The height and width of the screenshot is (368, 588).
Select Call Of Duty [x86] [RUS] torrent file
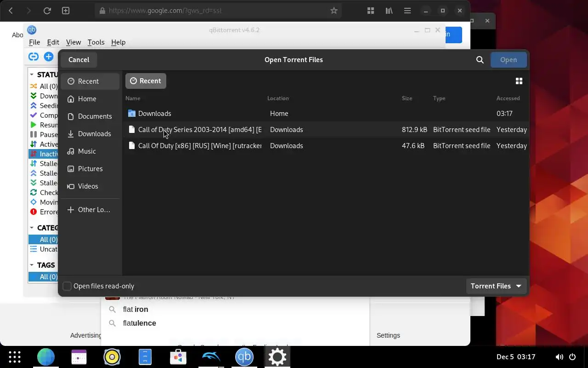tap(326, 146)
